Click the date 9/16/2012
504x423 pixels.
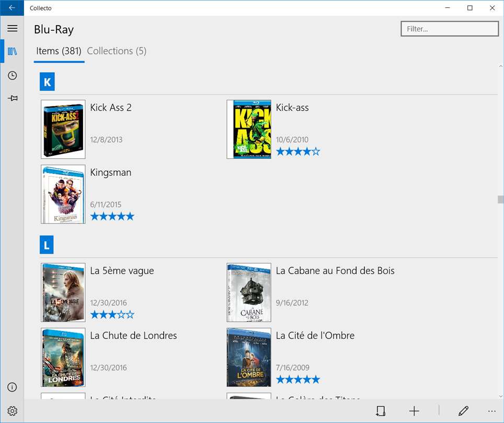[292, 303]
